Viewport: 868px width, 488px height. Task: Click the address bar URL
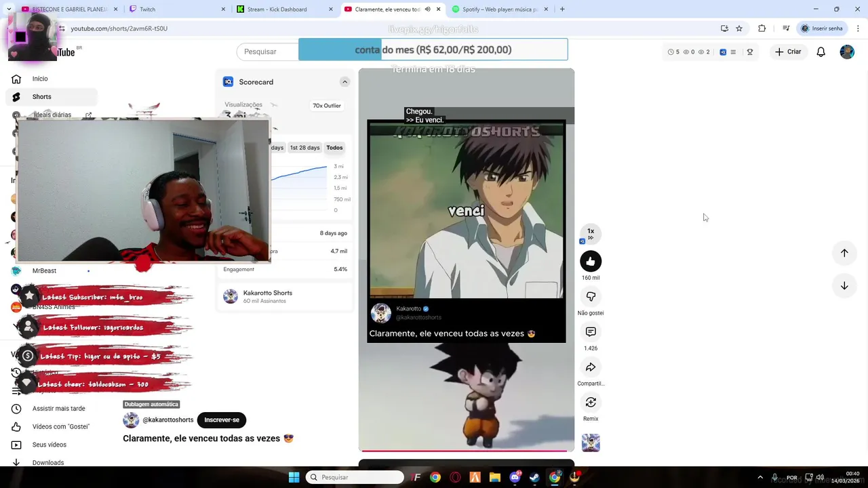(119, 28)
